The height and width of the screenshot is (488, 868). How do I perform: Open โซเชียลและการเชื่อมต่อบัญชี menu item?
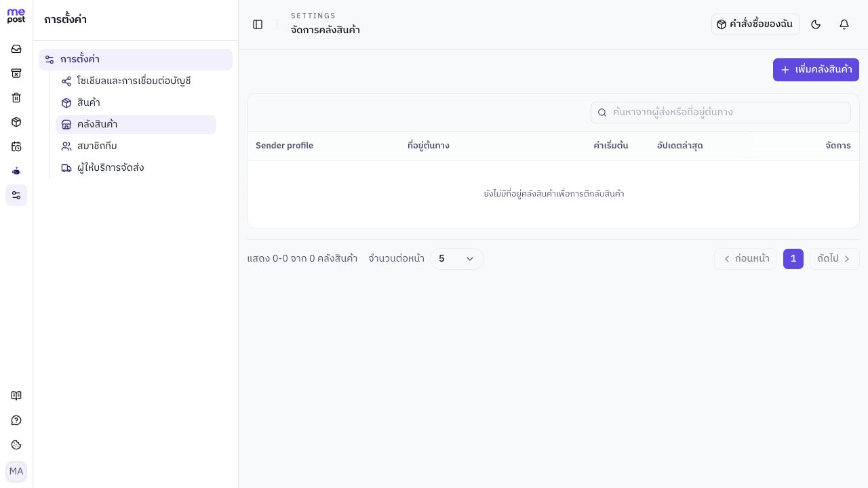pyautogui.click(x=136, y=81)
